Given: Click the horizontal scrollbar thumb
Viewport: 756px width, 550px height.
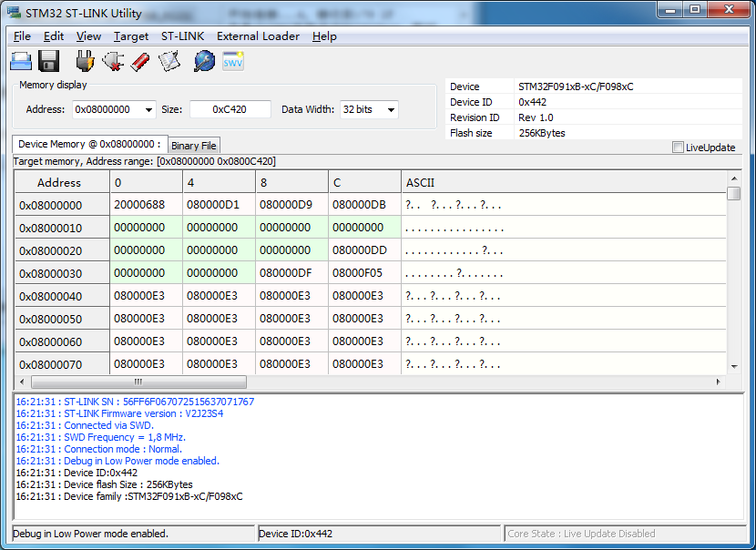Looking at the screenshot, I should 138,382.
